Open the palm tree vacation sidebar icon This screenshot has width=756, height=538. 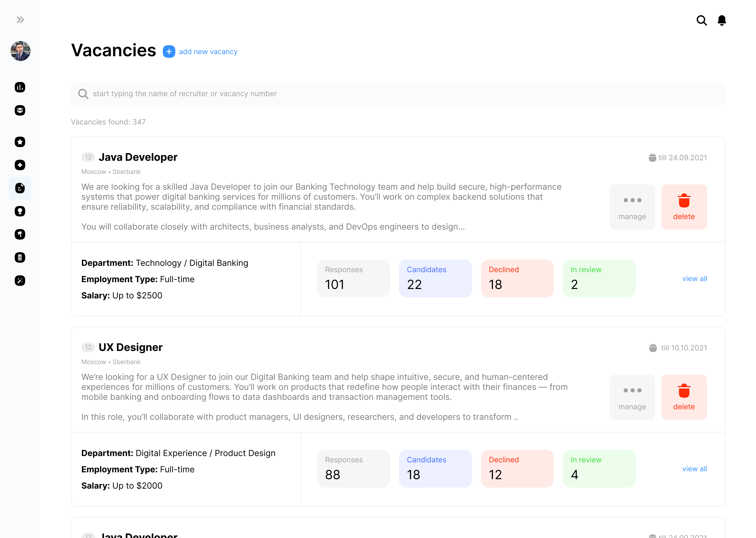(20, 234)
